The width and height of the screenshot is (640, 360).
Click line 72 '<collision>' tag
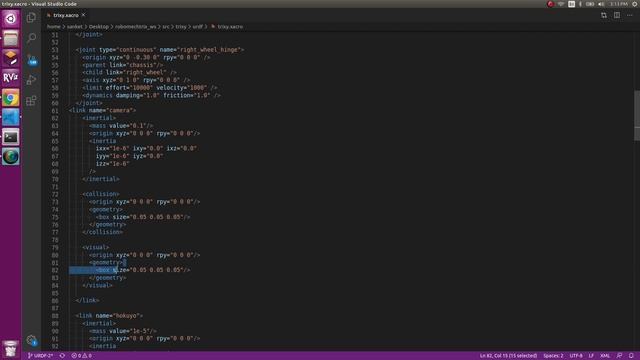coord(101,194)
